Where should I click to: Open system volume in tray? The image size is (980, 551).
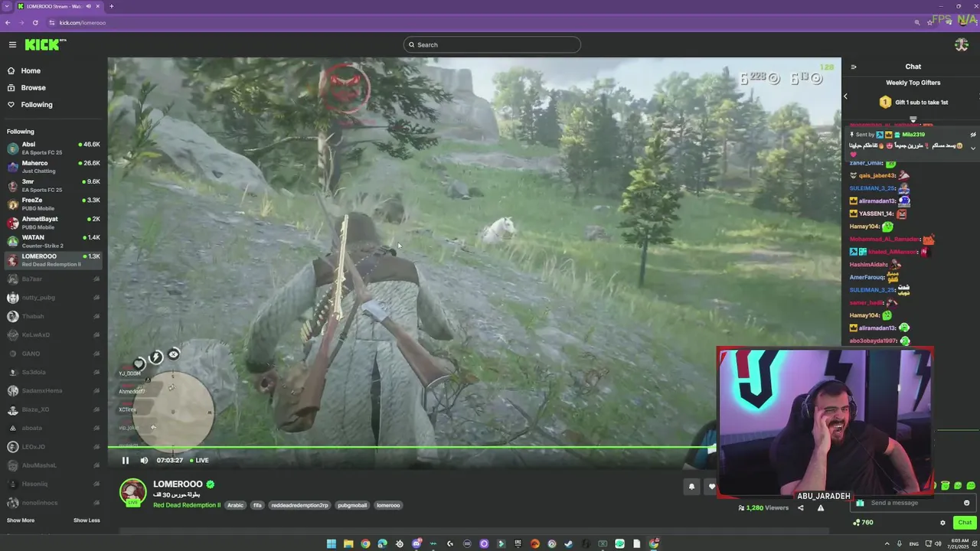(939, 544)
